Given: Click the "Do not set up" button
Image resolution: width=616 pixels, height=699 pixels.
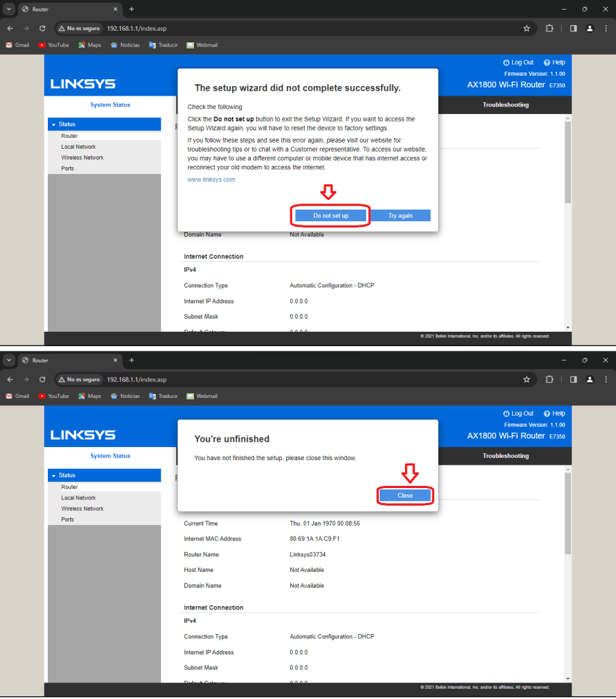Looking at the screenshot, I should tap(331, 216).
